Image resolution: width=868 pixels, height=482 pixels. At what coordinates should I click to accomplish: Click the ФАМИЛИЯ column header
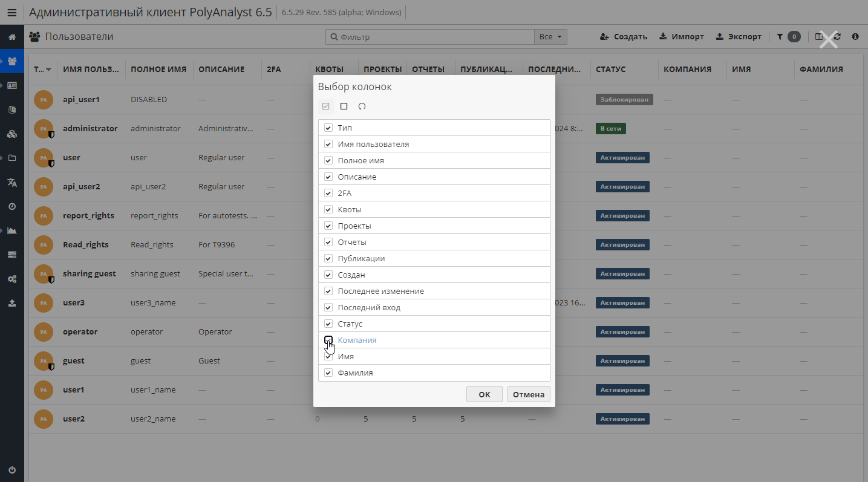point(821,70)
